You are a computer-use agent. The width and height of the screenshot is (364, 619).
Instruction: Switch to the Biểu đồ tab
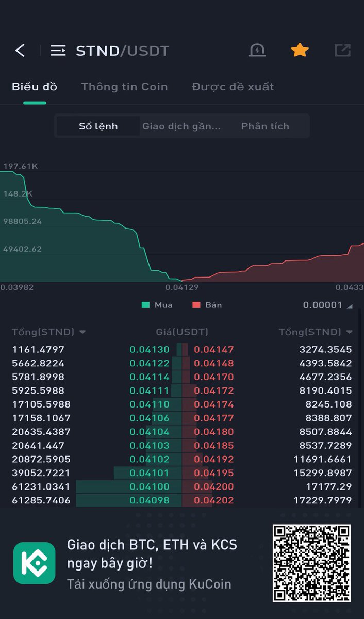coord(35,87)
